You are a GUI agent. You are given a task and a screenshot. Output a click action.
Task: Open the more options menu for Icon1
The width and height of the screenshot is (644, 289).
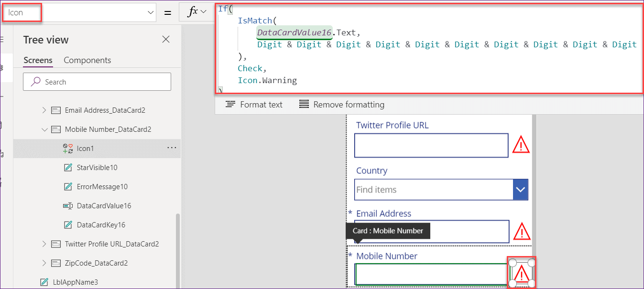click(x=172, y=149)
